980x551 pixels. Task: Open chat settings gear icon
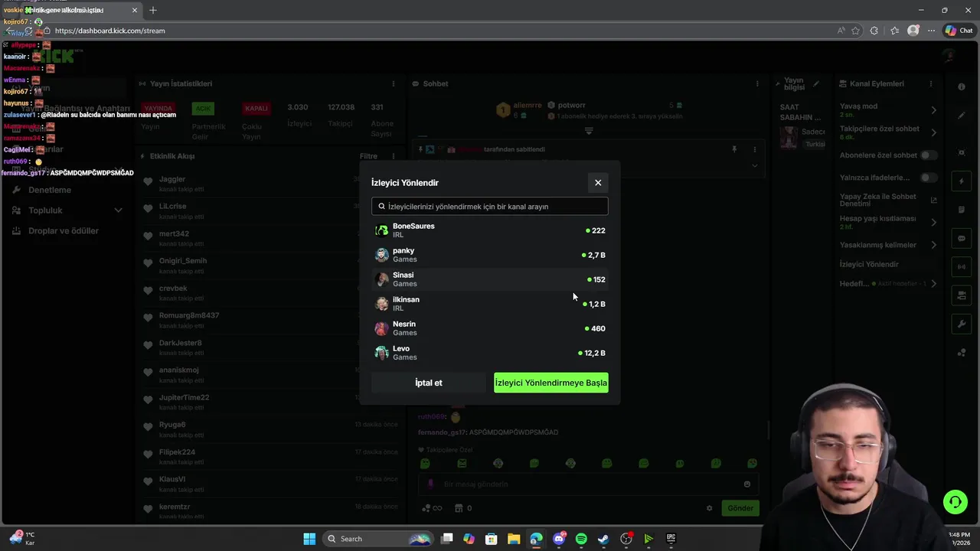709,508
